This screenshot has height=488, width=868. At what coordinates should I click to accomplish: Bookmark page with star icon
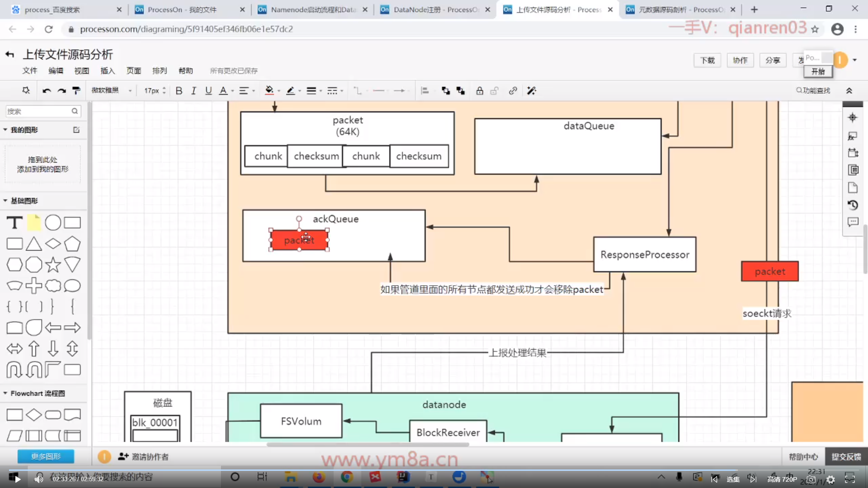point(815,29)
